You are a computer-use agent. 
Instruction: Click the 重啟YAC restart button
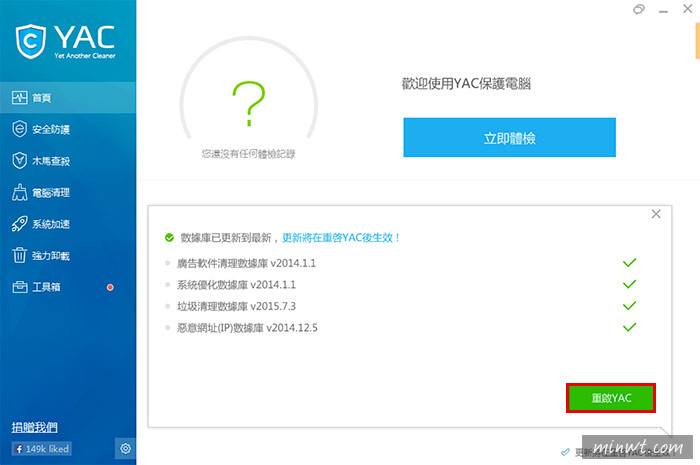point(611,398)
